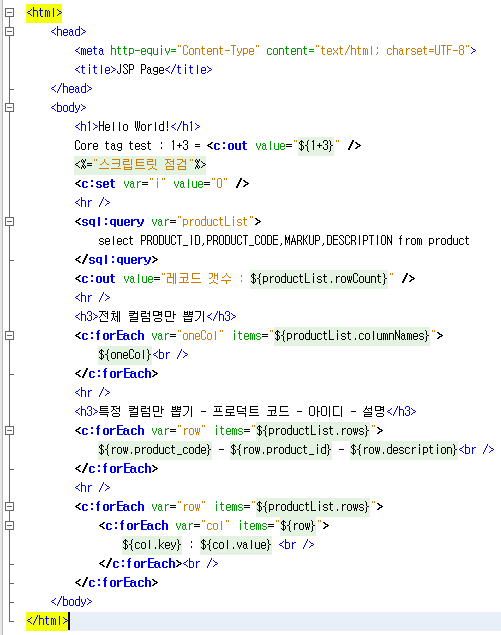This screenshot has width=501, height=635.
Task: Click the Hello World! heading text
Action: [x=134, y=127]
